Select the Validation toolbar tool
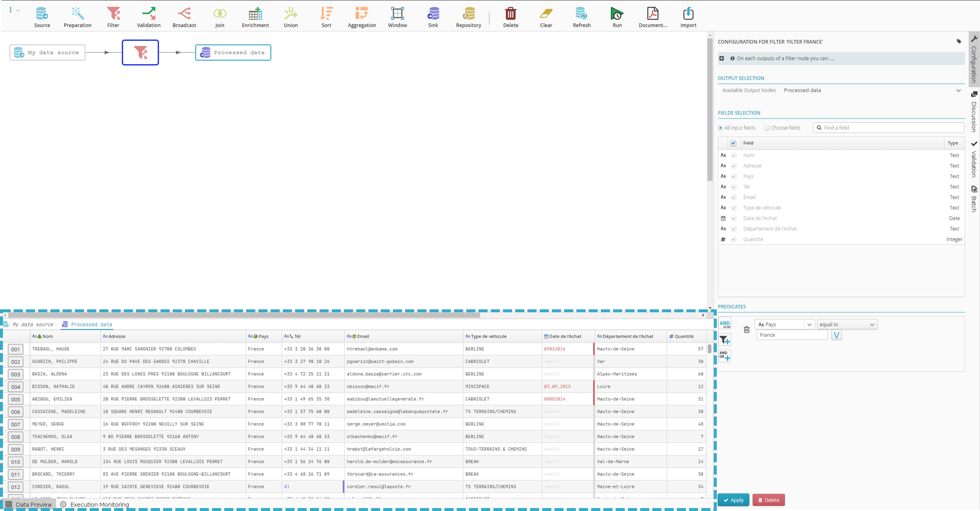Screen dimensions: 980x511 (149, 17)
